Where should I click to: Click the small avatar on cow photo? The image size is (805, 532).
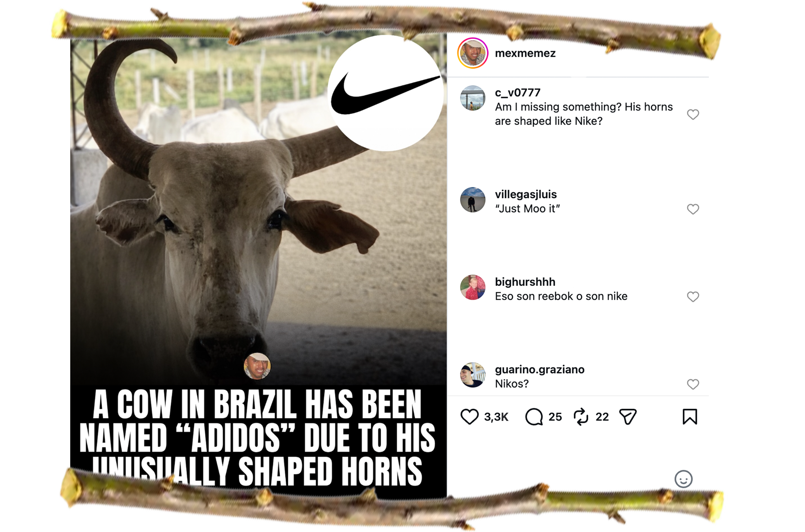click(x=257, y=366)
